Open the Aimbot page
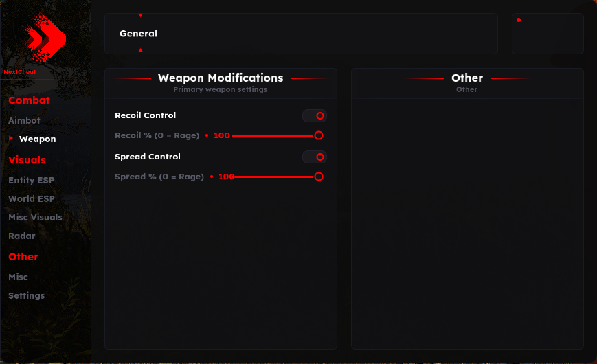Screen dimensions: 597x364 pos(24,120)
